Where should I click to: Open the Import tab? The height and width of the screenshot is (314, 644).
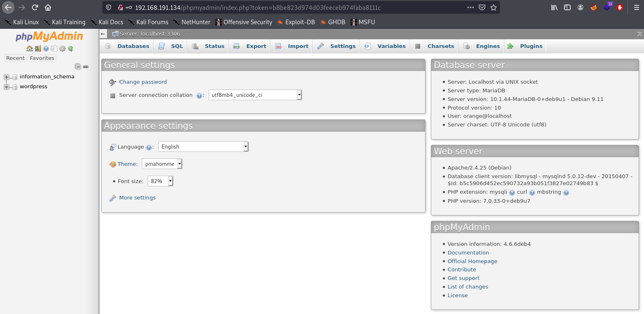[291, 46]
